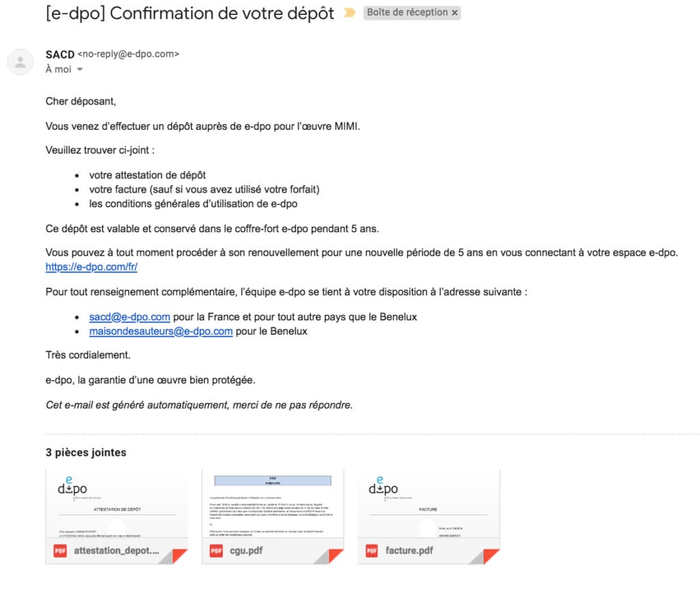Click the SACD sender name
700x589 pixels.
point(60,55)
